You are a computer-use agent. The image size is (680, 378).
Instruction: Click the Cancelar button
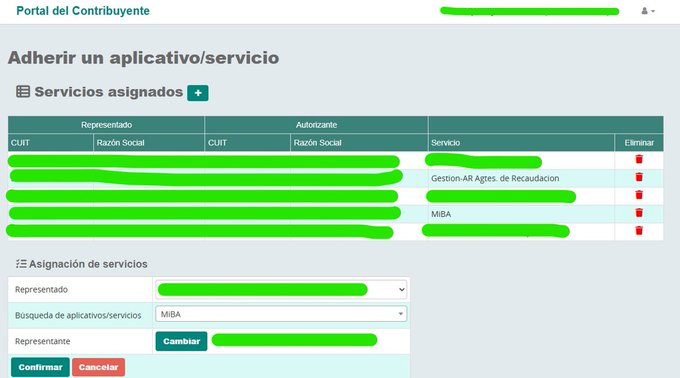[x=98, y=367]
